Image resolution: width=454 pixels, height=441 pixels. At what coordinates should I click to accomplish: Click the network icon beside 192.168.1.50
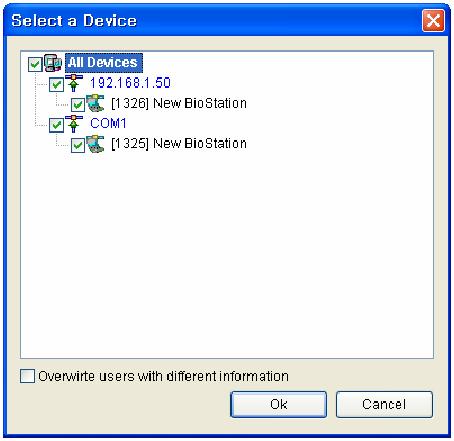coord(74,83)
